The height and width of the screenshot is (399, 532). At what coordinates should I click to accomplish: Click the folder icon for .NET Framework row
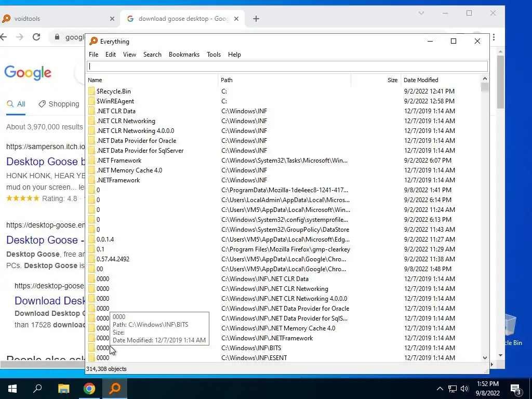(91, 161)
